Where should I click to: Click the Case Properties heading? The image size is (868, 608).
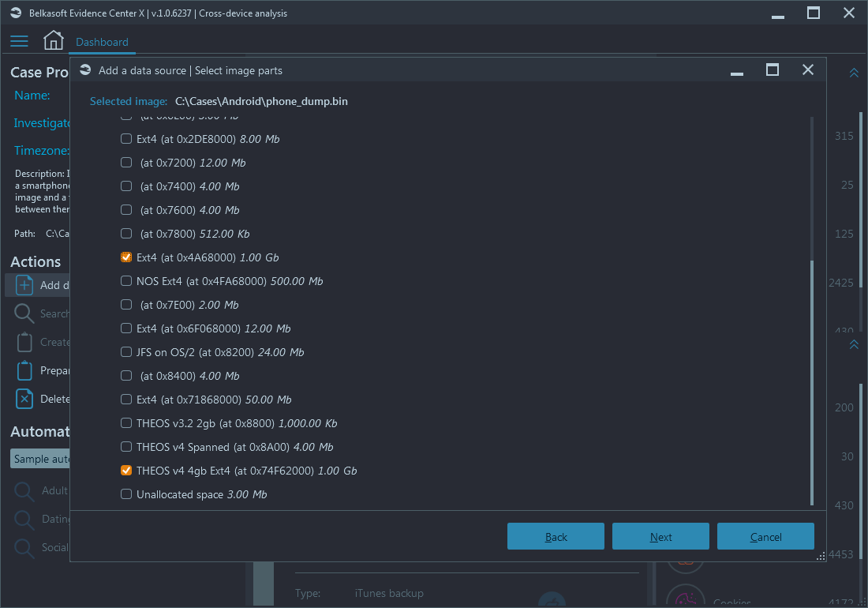tap(39, 73)
